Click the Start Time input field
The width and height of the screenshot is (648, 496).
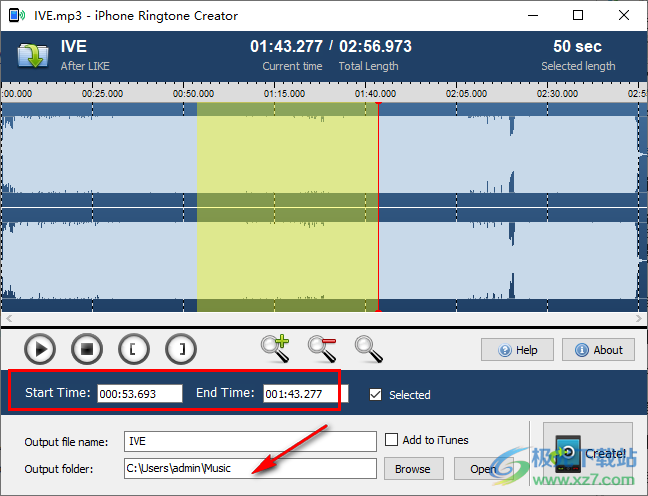[140, 393]
